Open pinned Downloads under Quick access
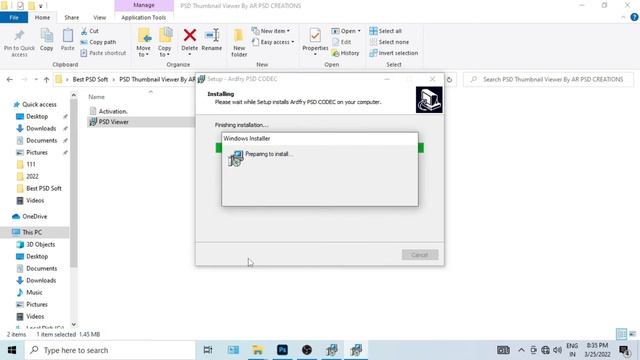640x360 pixels. 41,128
